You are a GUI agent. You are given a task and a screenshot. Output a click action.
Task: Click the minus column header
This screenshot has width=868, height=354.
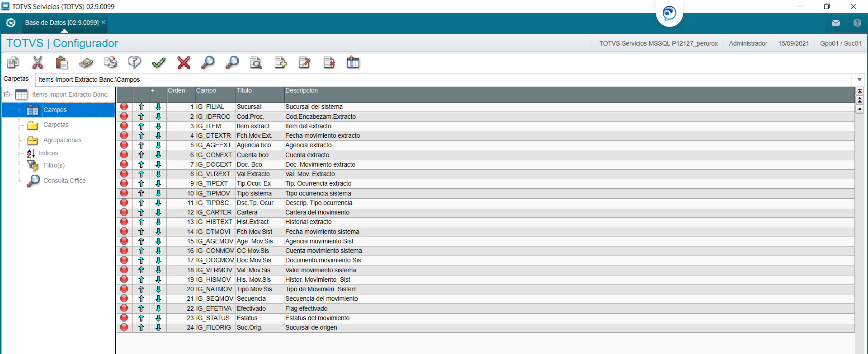[x=141, y=94]
